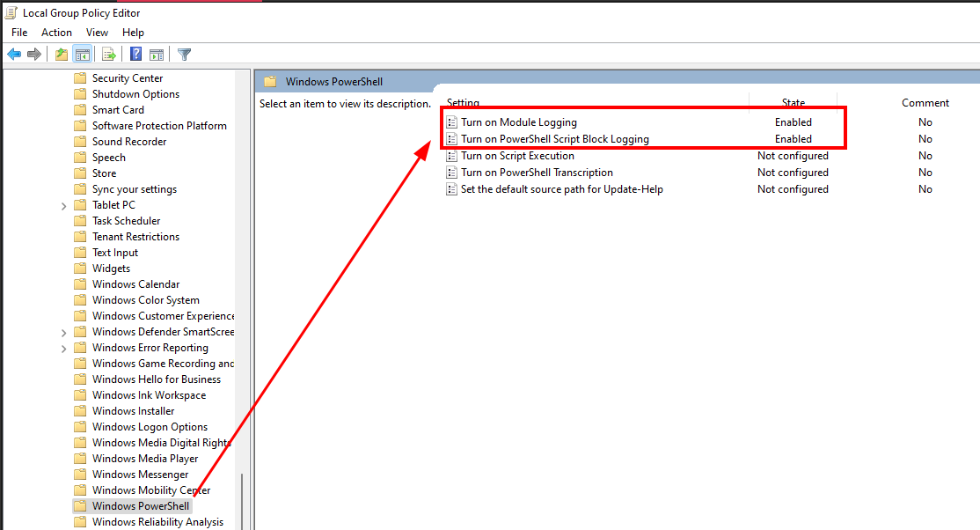Select Windows Hello for Business folder
The image size is (980, 530).
tap(157, 379)
